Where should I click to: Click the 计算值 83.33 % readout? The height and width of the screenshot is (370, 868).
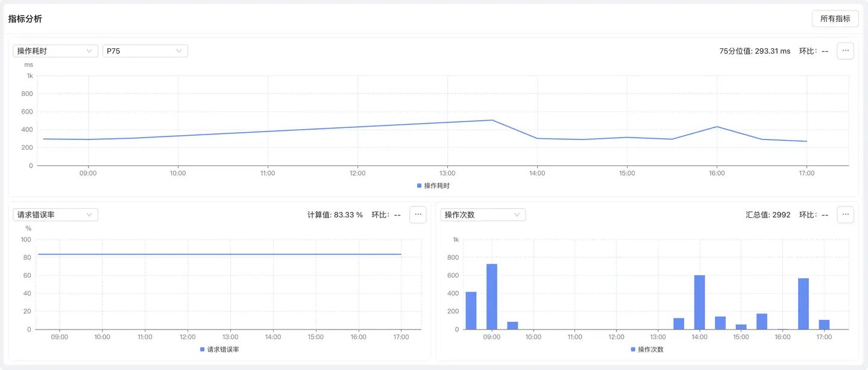coord(335,215)
